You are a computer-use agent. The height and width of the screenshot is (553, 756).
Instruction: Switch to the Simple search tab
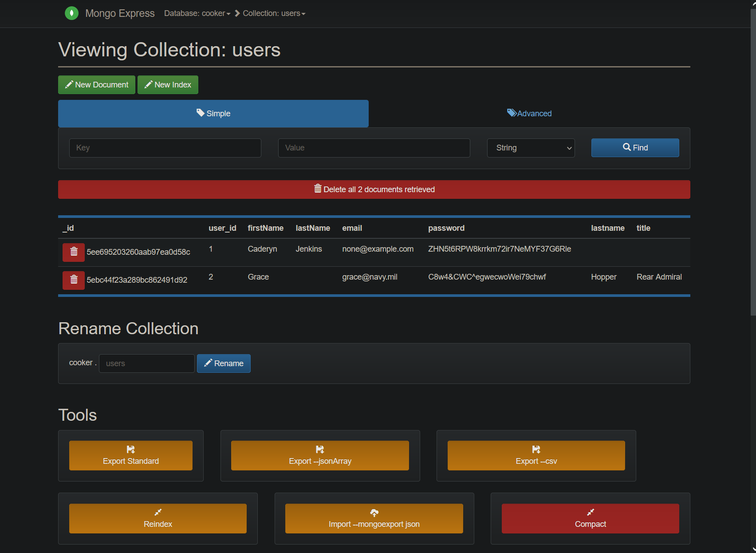213,114
